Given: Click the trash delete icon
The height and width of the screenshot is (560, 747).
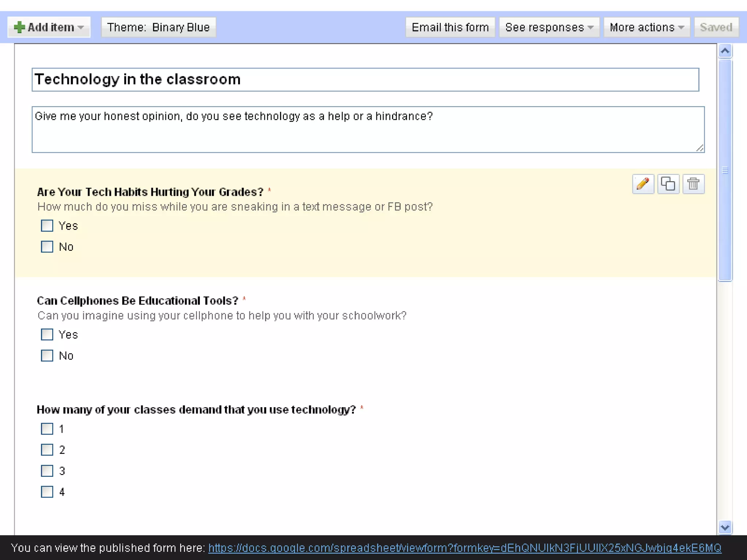Looking at the screenshot, I should pos(693,184).
